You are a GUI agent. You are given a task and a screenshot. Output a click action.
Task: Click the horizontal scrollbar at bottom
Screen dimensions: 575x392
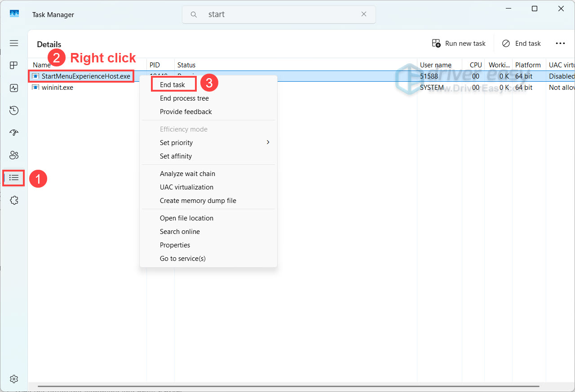(288, 386)
